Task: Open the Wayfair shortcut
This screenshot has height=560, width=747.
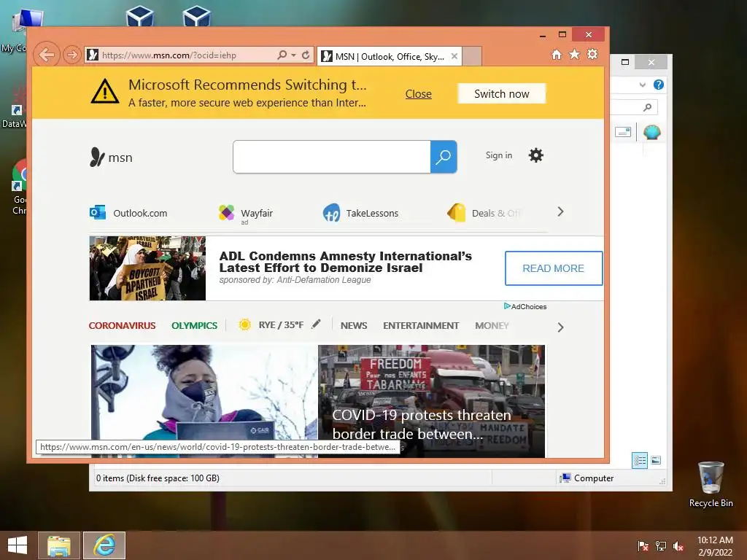Action: 246,214
